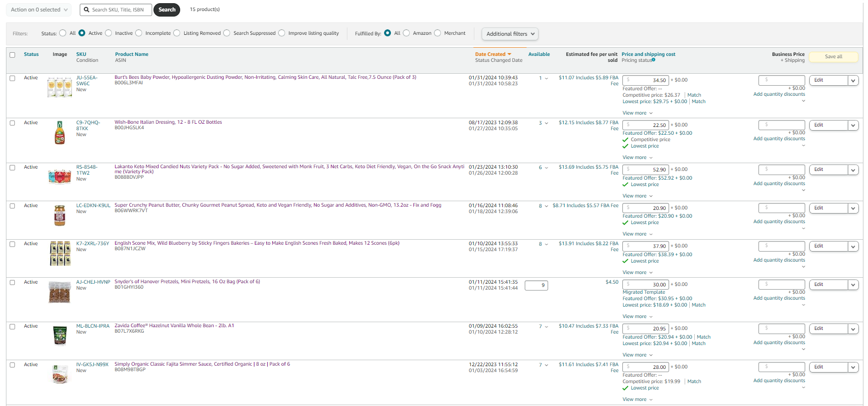The width and height of the screenshot is (868, 406).
Task: Open Super Crunchy Peanut Butter product image
Action: (60, 215)
